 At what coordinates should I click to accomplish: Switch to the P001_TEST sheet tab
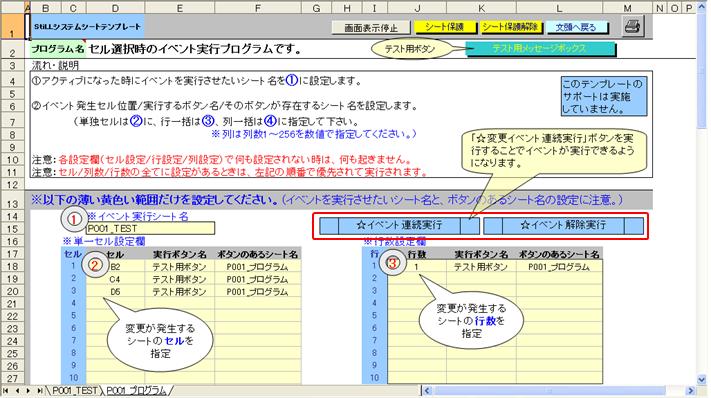(x=74, y=391)
